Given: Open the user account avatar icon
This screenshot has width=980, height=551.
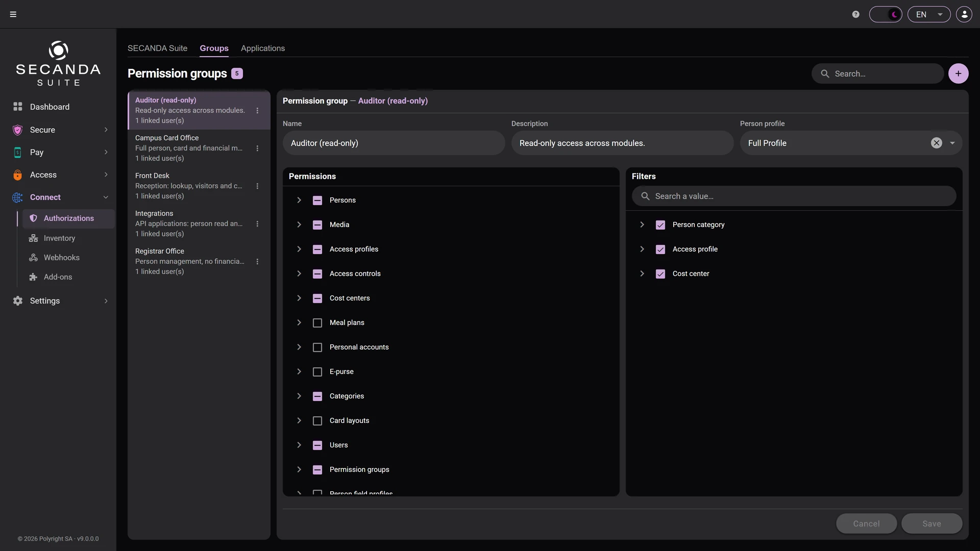Looking at the screenshot, I should [x=964, y=14].
